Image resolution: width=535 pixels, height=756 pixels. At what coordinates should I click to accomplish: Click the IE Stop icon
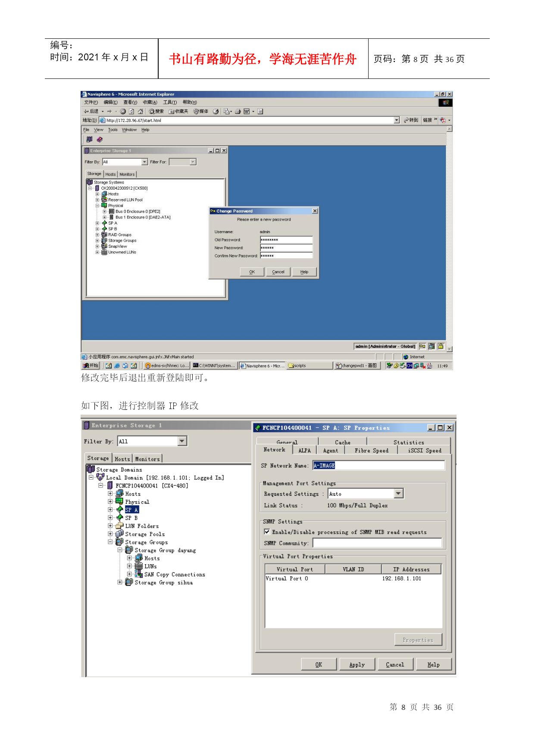pos(123,111)
